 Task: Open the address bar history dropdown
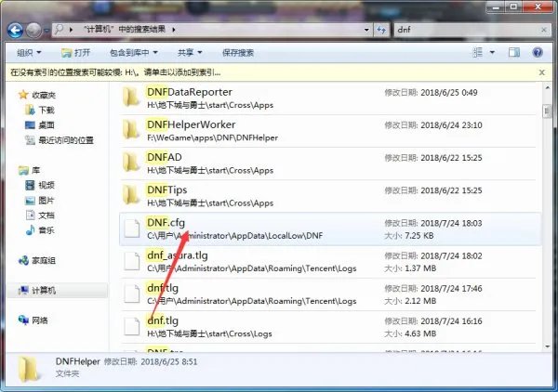[366, 30]
